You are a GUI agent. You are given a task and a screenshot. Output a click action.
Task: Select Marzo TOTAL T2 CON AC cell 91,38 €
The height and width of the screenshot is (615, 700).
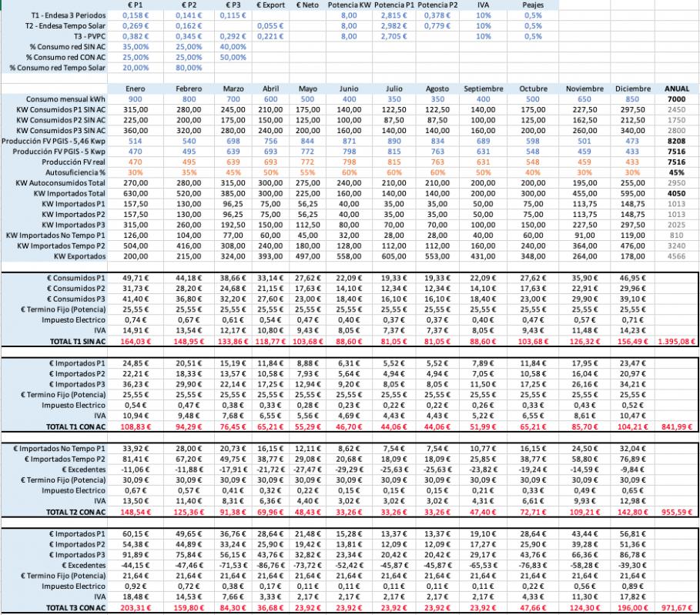233,512
